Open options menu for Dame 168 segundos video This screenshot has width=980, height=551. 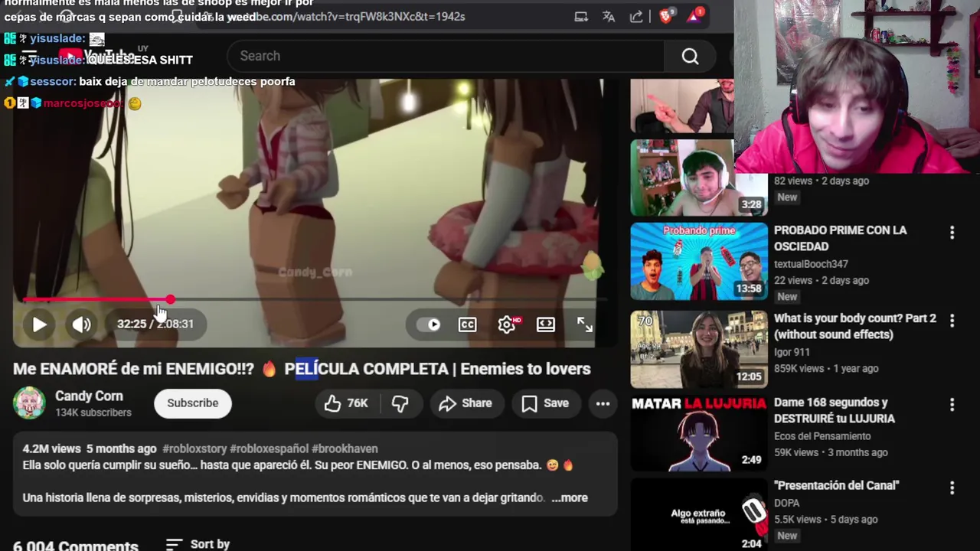click(x=952, y=405)
